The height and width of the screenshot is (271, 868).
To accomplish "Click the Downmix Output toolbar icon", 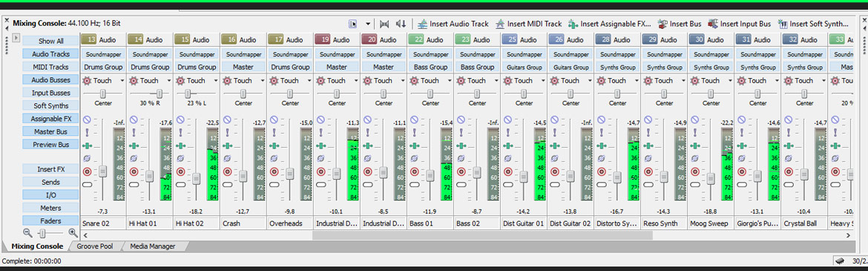I will click(x=385, y=24).
